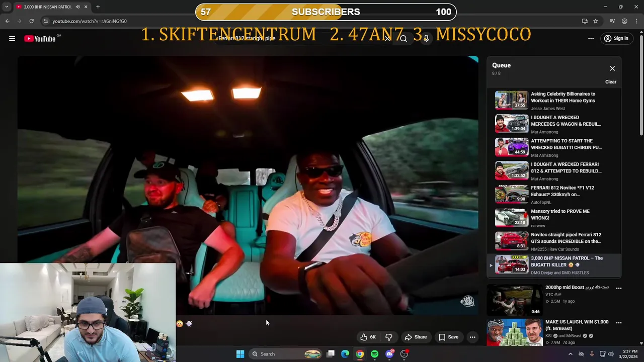Select 3,000 BHP Nissan Patrol queue item
The width and height of the screenshot is (644, 362).
(x=553, y=265)
